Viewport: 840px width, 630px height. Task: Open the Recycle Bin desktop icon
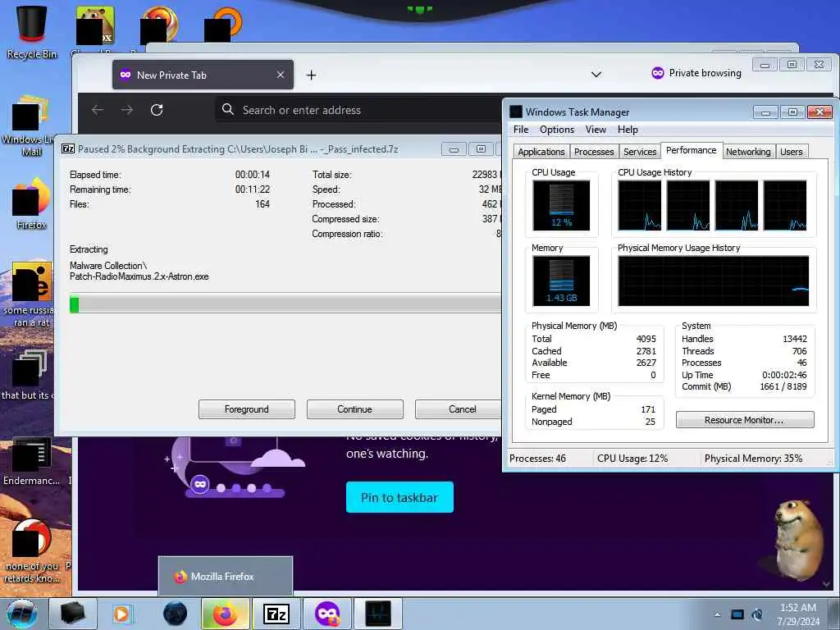tap(31, 31)
